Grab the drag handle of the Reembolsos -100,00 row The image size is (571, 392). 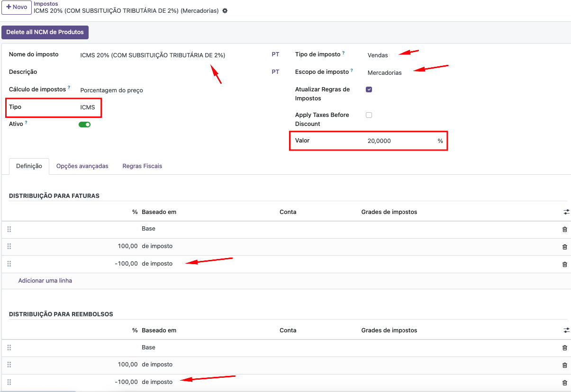[x=9, y=382]
